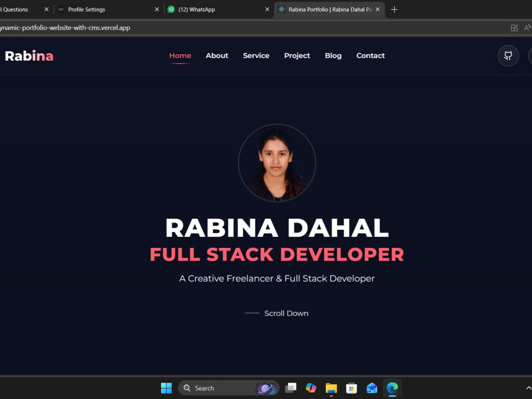Image resolution: width=532 pixels, height=399 pixels.
Task: Go to the Contact nav link
Action: pyautogui.click(x=370, y=56)
